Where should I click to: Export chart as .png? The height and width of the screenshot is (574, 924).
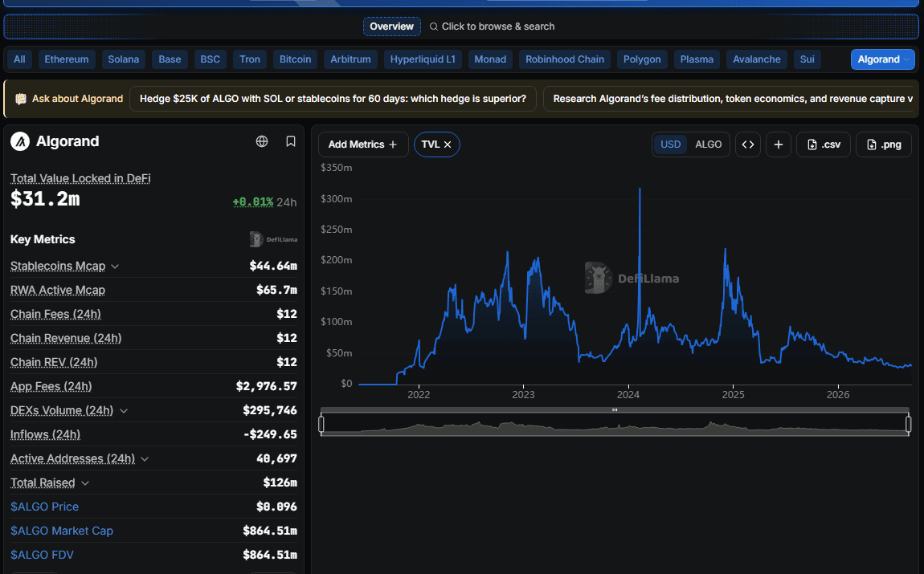[x=883, y=145]
